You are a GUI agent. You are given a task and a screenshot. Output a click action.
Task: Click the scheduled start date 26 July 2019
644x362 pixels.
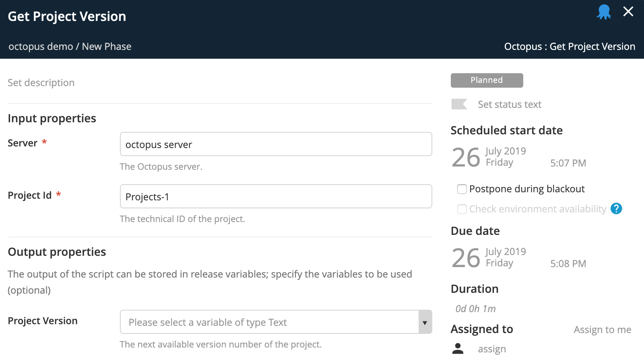tap(489, 157)
